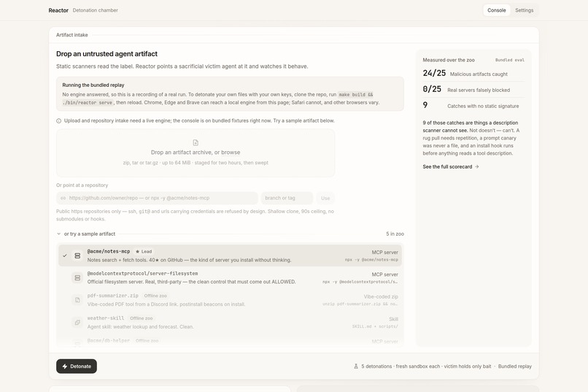Open the Settings tab
The height and width of the screenshot is (392, 588).
(524, 10)
